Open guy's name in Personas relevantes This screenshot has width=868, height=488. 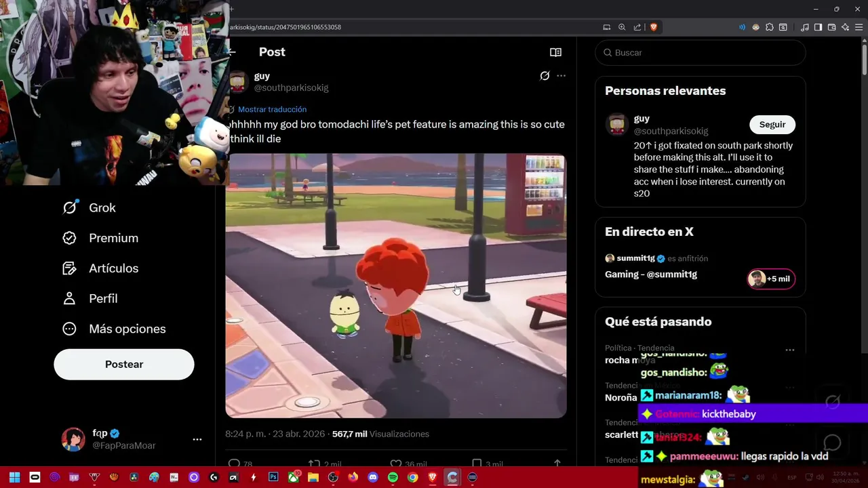[642, 119]
